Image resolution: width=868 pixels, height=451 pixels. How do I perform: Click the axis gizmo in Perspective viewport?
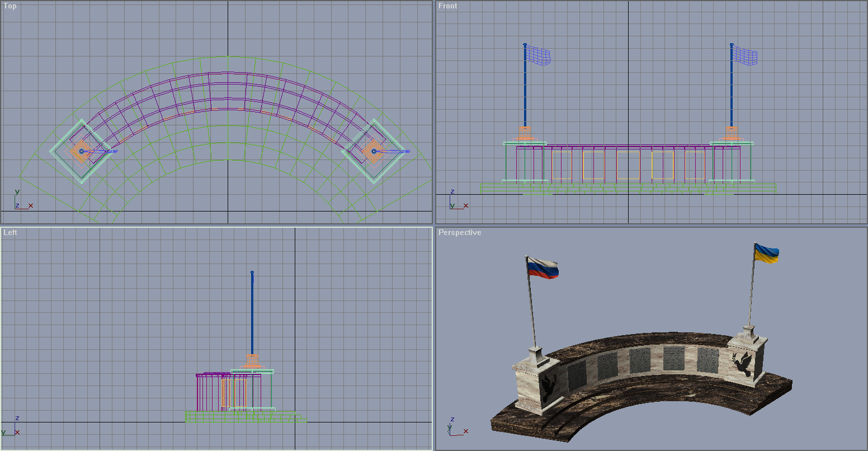coord(458,426)
